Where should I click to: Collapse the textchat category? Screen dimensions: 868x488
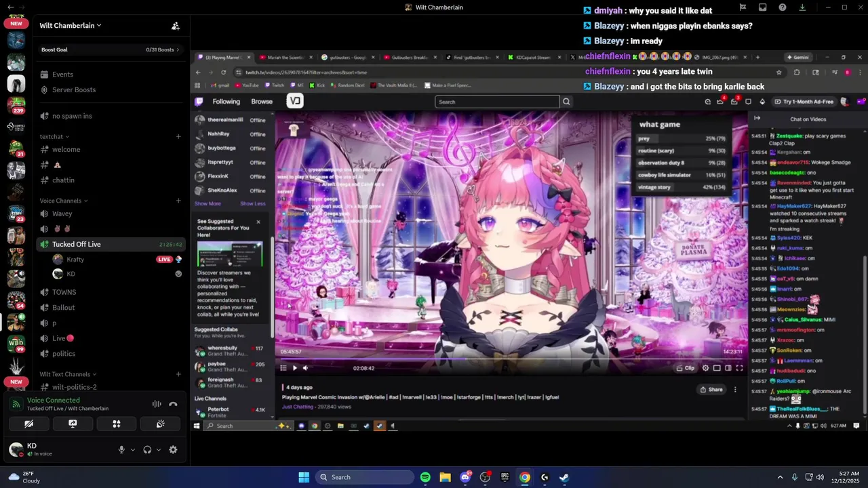tap(54, 136)
